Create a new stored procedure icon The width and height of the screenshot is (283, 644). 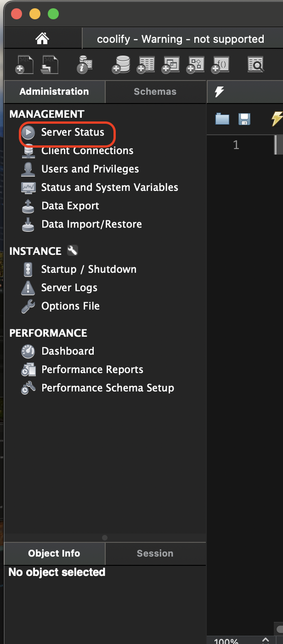coord(195,65)
